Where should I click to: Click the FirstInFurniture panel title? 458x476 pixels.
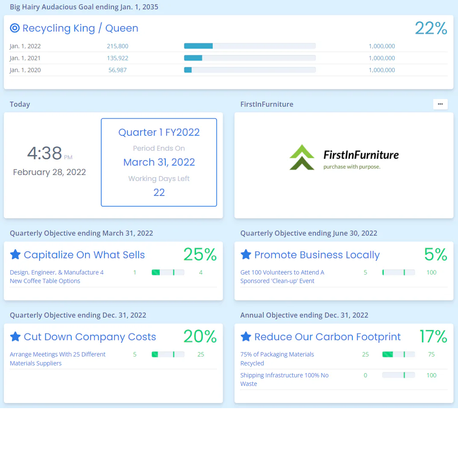tap(267, 104)
